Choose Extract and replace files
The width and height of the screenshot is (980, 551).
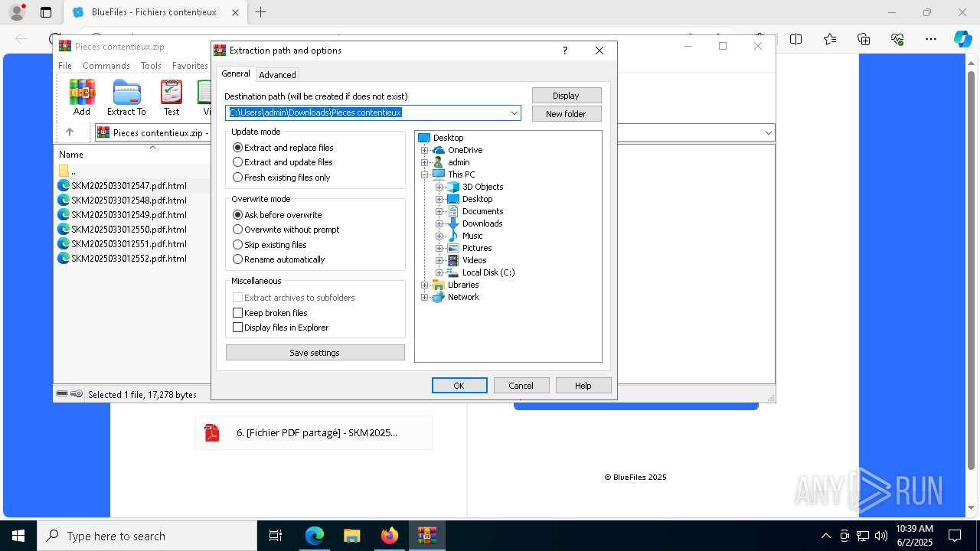[283, 148]
